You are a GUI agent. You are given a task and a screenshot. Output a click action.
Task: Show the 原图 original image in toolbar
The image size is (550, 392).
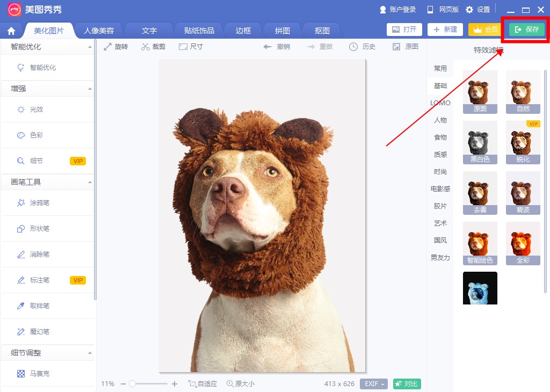point(405,47)
